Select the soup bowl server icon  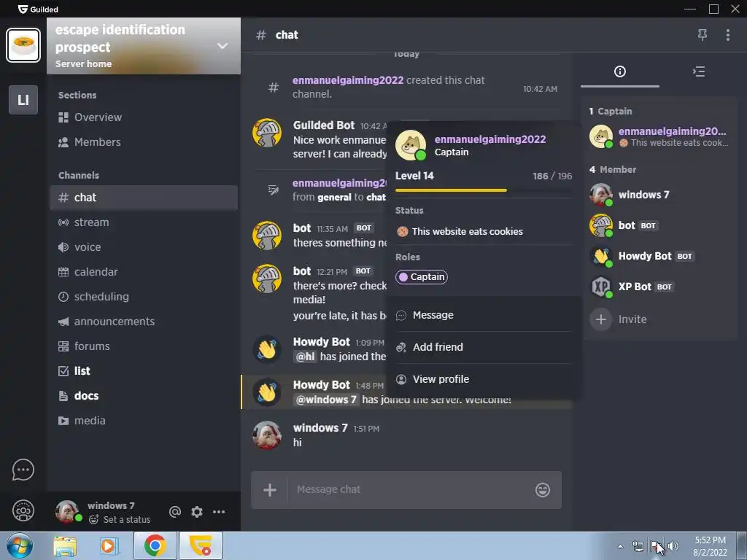tap(23, 45)
